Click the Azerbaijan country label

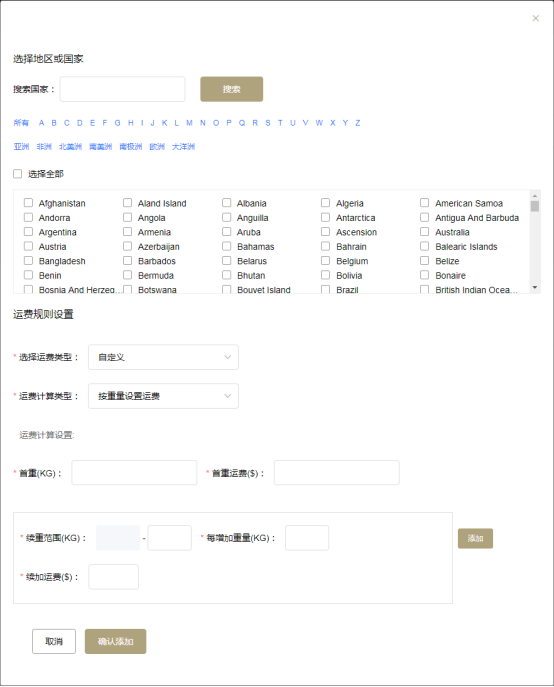tap(159, 247)
